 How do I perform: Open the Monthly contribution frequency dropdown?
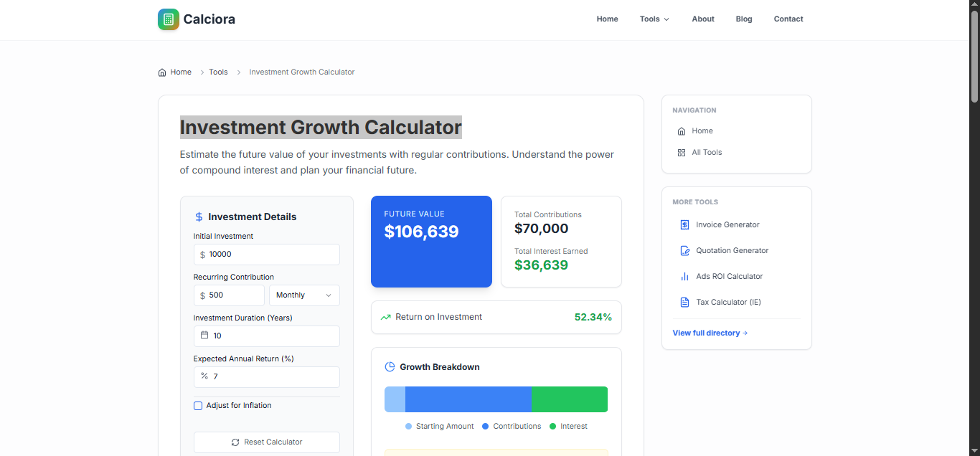304,295
